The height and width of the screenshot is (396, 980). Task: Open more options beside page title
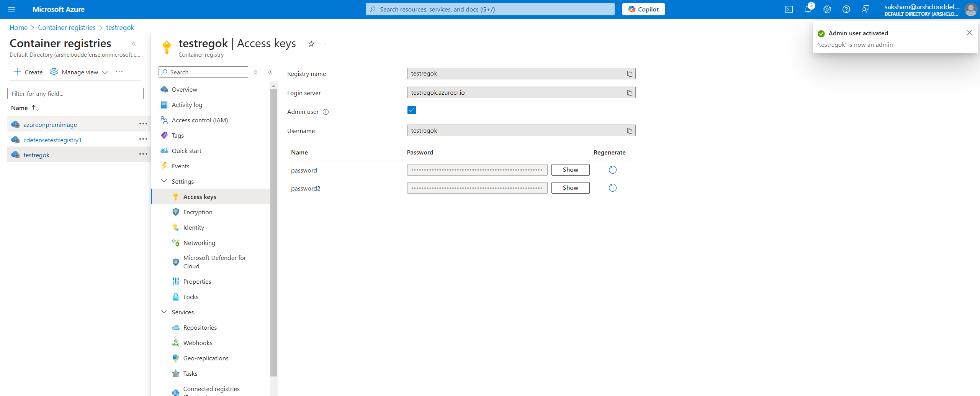[x=327, y=44]
